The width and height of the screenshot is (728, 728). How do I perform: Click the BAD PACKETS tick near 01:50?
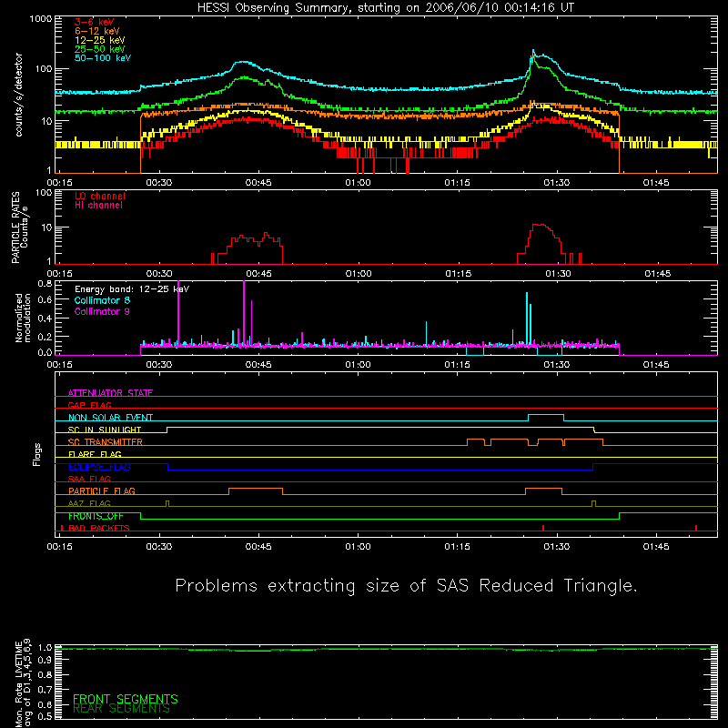click(x=696, y=528)
